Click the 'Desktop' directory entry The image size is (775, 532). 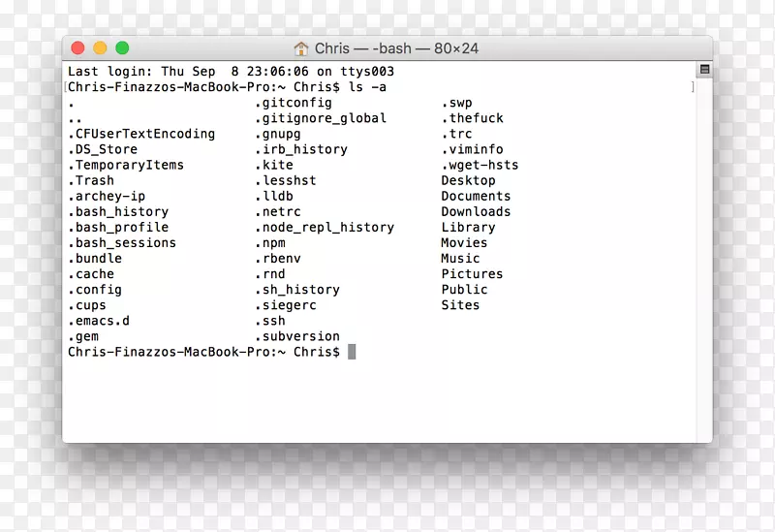tap(468, 180)
